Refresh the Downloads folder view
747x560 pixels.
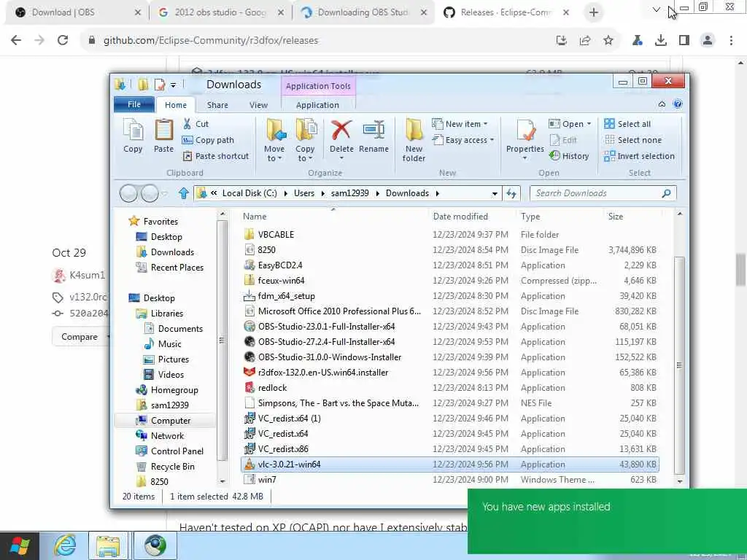(511, 193)
